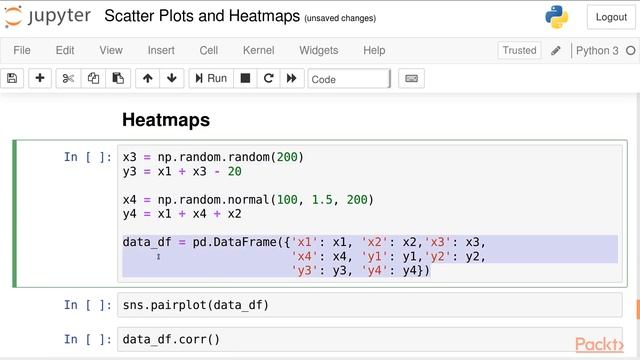
Task: Open the cell type Code dropdown
Action: point(349,79)
